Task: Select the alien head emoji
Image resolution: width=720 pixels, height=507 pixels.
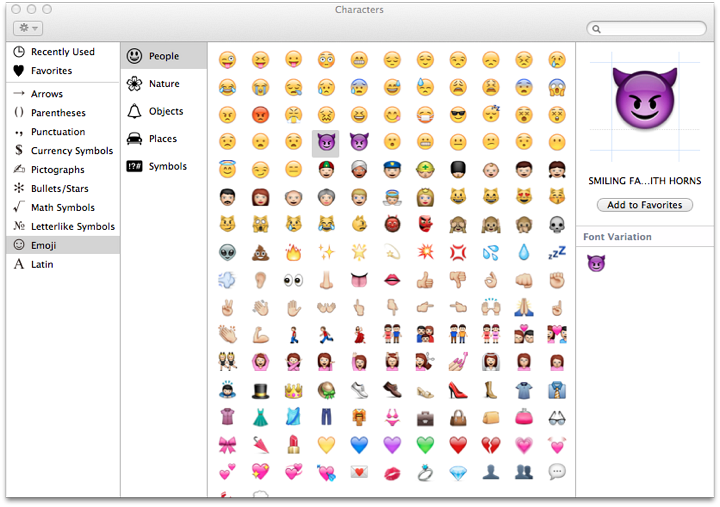Action: [x=227, y=253]
